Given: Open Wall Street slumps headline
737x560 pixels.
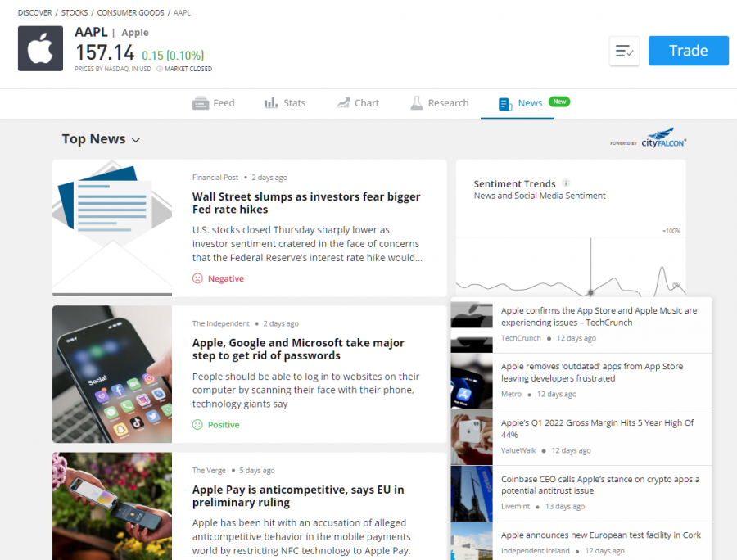Looking at the screenshot, I should click(x=306, y=203).
